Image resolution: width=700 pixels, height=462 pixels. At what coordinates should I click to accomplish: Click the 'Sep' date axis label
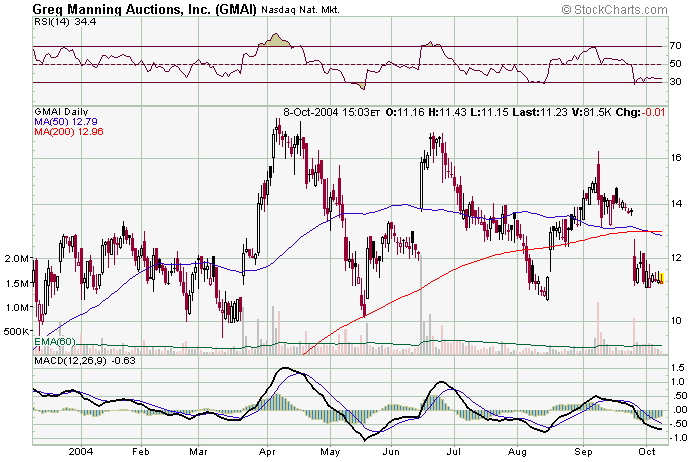(x=583, y=451)
